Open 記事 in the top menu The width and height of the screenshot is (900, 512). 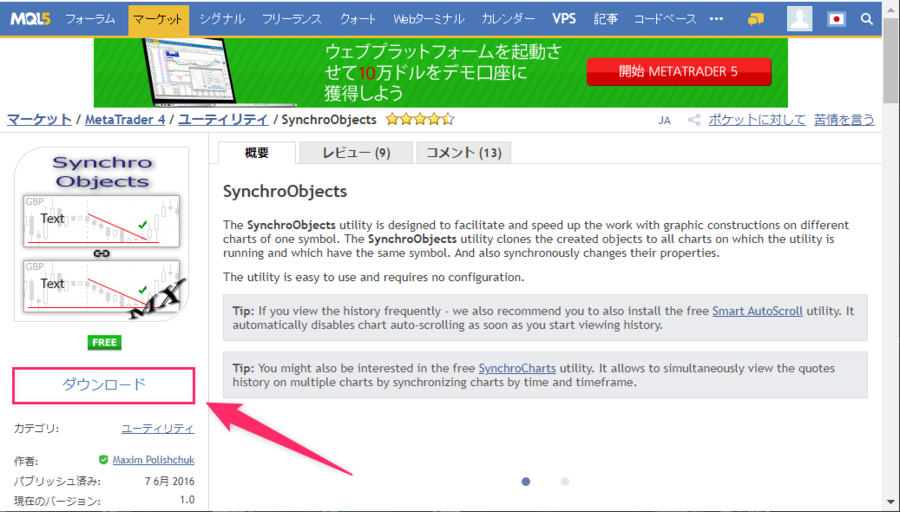point(606,19)
